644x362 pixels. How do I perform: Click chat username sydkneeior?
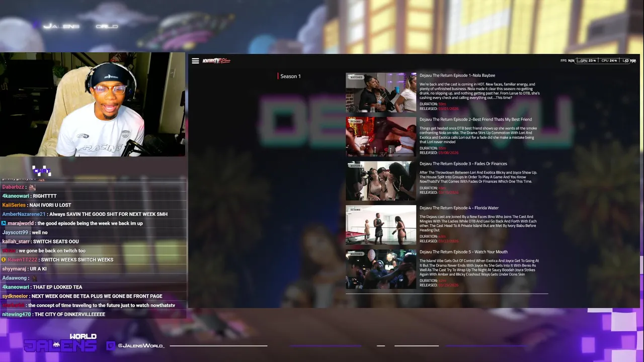(15, 296)
